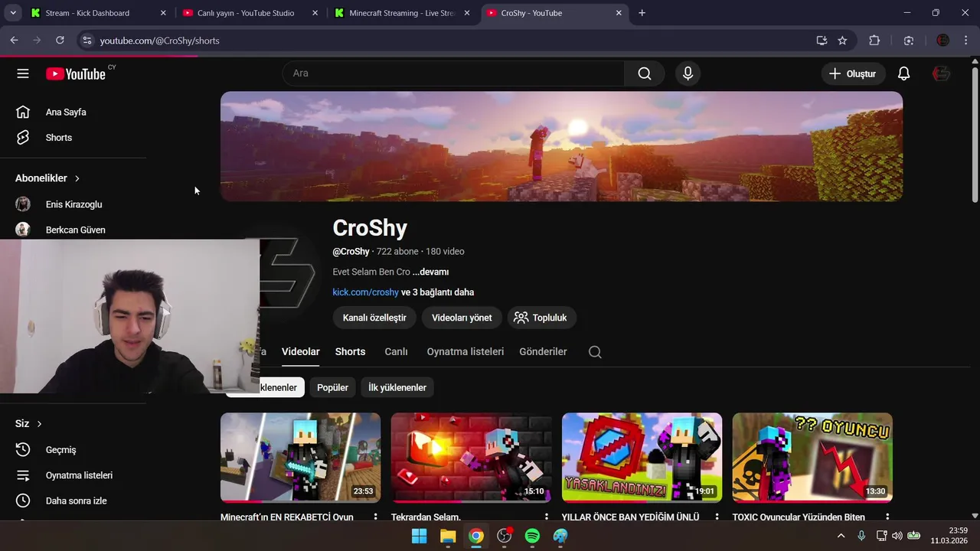
Task: Open the kick.com/croshy link
Action: 365,292
